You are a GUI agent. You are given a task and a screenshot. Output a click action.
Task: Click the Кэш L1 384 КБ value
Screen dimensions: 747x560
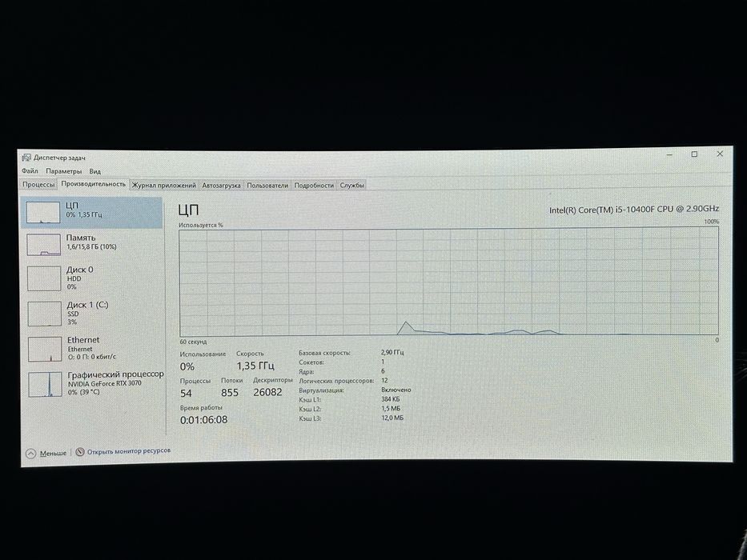391,399
